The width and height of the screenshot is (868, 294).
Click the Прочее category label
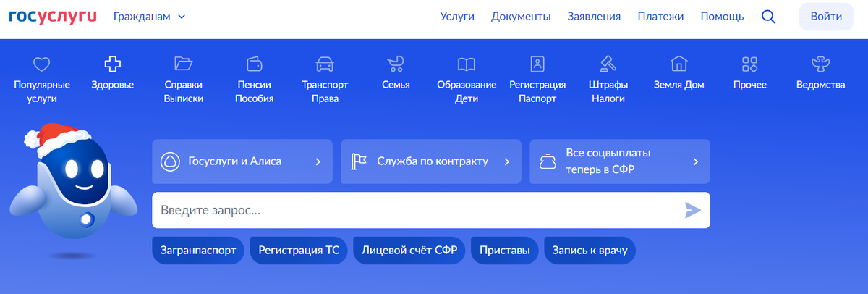[749, 85]
